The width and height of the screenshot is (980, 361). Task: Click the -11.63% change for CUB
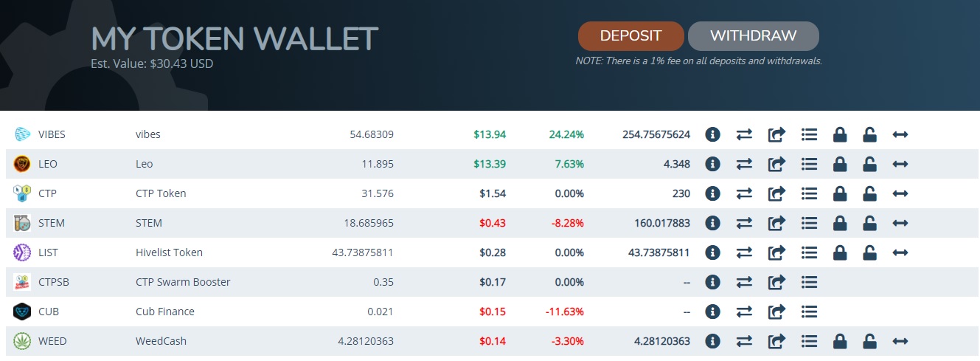(565, 312)
